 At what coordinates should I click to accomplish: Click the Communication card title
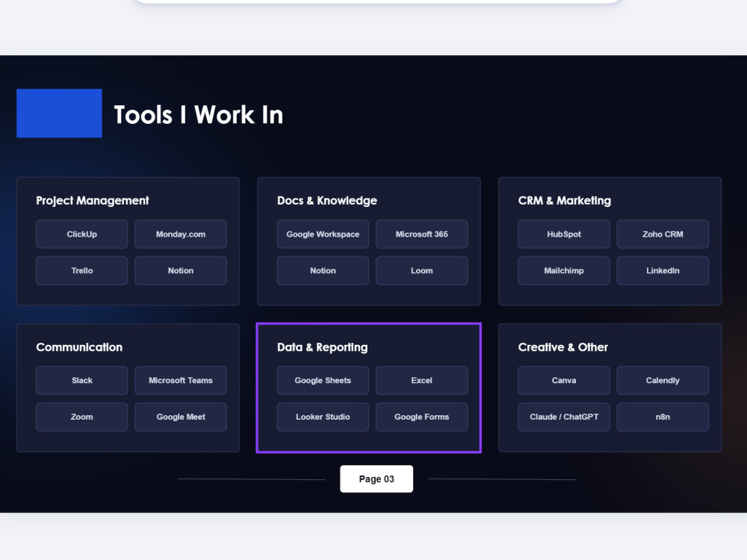coord(79,347)
